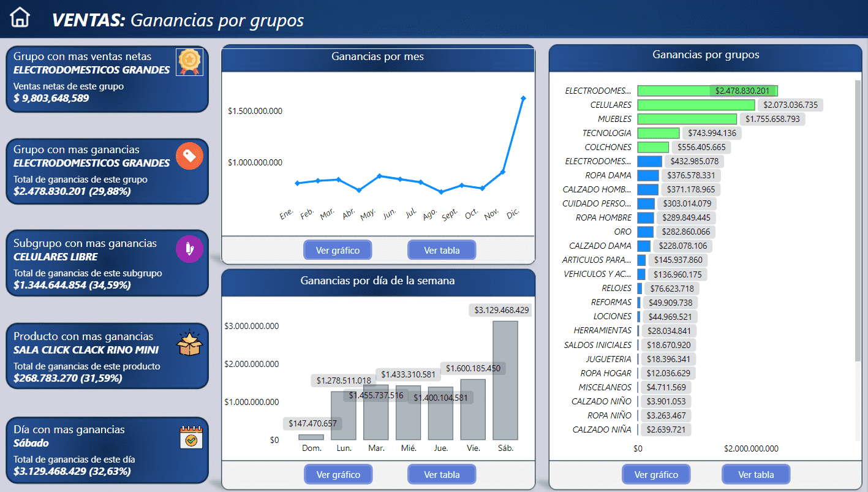Click the calendar check icon on día card
The width and height of the screenshot is (868, 492).
(191, 438)
